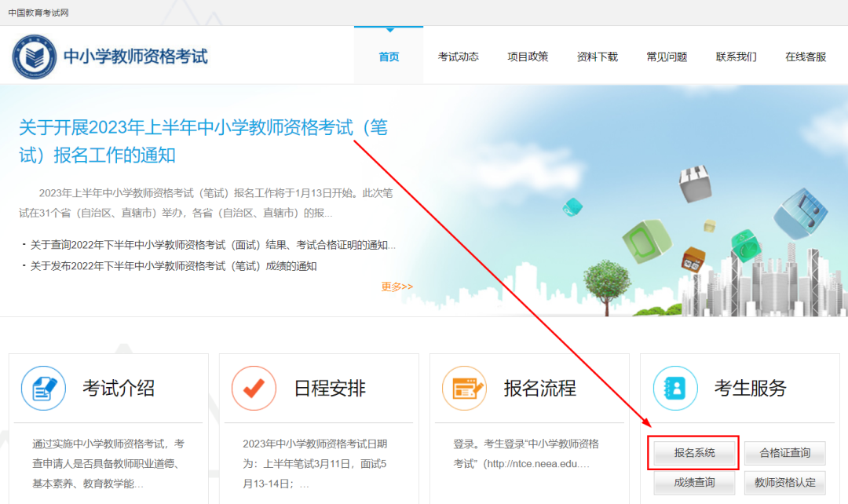
Task: Click the 报名系统 button
Action: (694, 453)
